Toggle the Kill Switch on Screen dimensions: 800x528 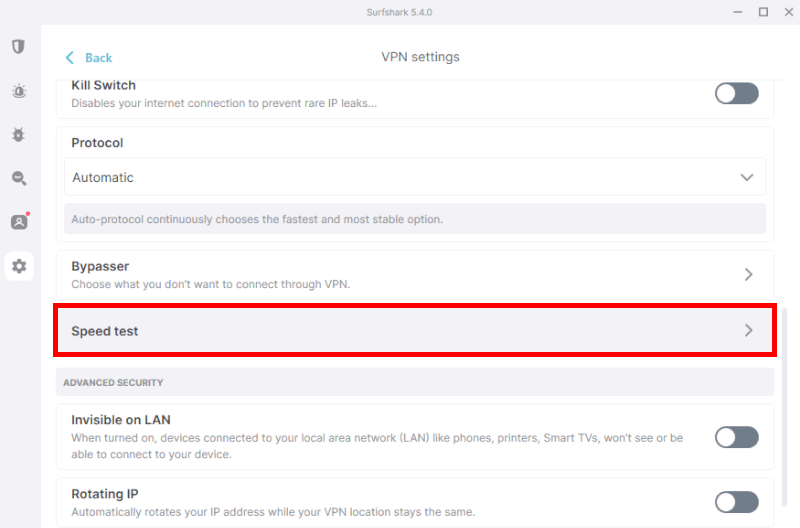click(736, 93)
